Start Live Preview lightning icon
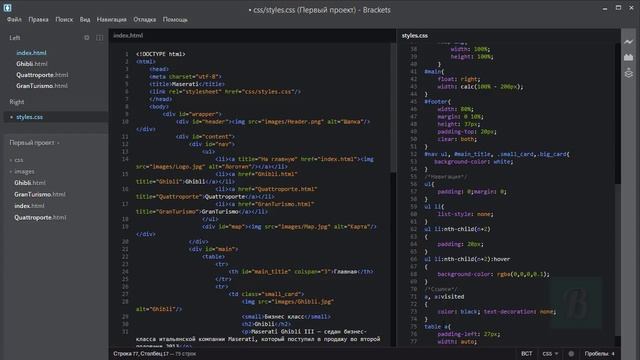This screenshot has height=360, width=640. 629,42
